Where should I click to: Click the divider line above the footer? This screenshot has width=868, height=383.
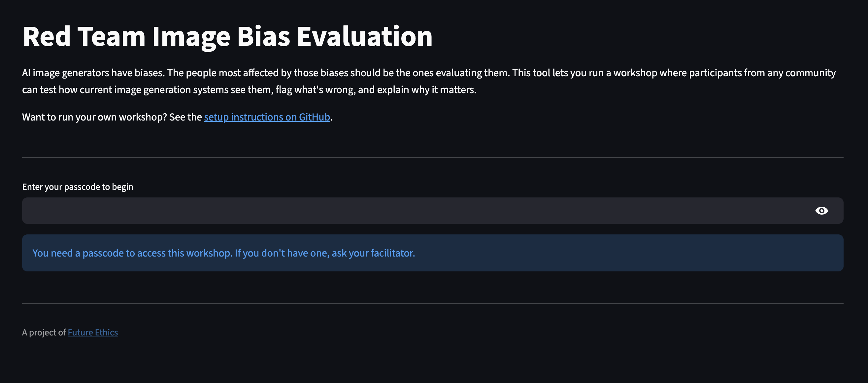(x=433, y=303)
